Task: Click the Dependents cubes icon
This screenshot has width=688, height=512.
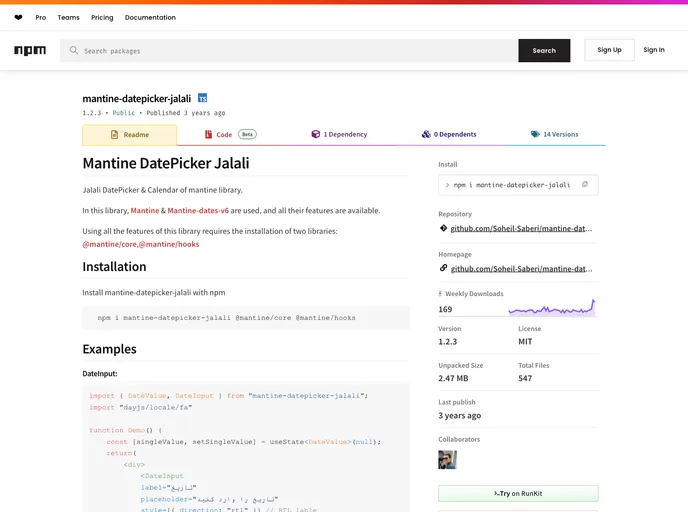Action: (x=426, y=134)
